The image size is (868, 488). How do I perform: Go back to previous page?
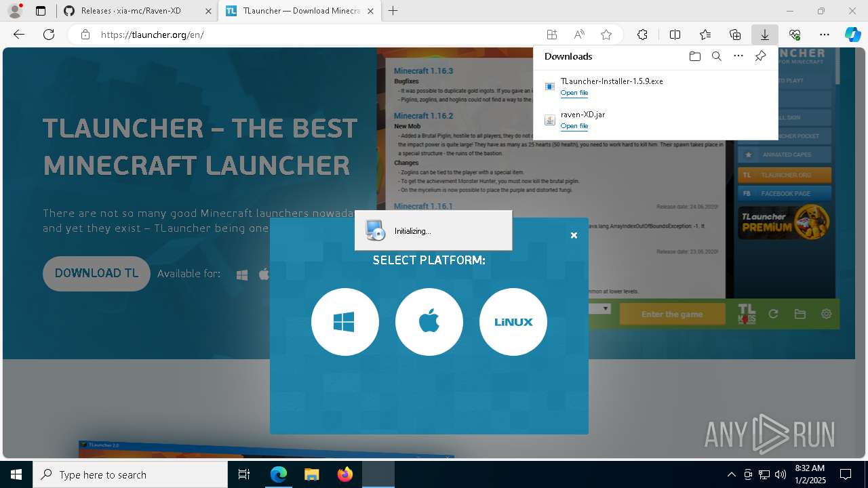pyautogui.click(x=19, y=35)
